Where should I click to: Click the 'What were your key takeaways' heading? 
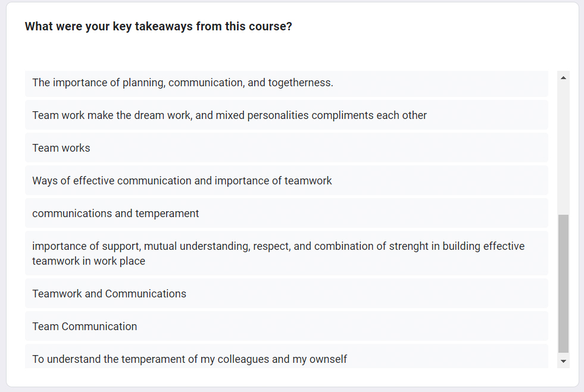[158, 26]
